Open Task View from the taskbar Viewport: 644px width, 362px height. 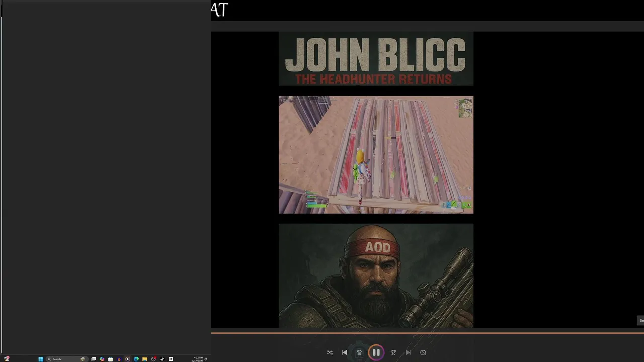coord(93,359)
